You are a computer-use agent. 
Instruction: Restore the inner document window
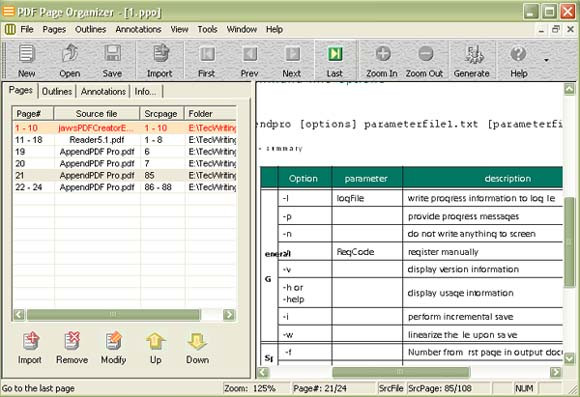click(x=556, y=29)
